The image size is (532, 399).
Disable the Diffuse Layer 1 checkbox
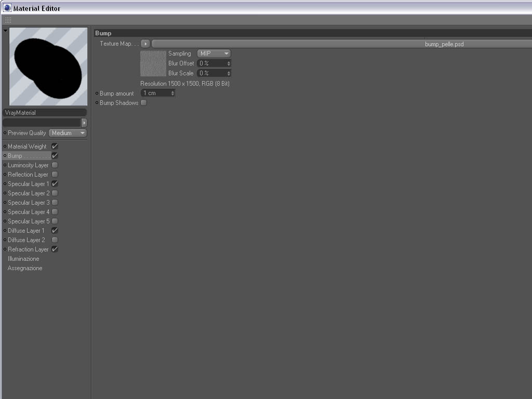[x=55, y=230]
